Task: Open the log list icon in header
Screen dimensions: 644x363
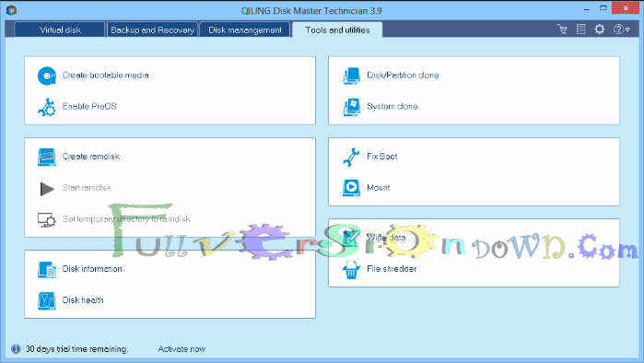Action: pyautogui.click(x=580, y=29)
